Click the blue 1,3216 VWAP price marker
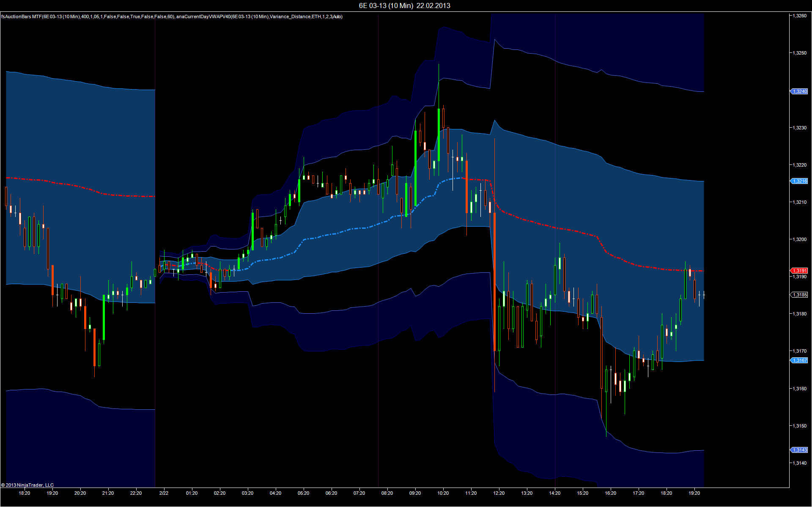 [x=799, y=181]
